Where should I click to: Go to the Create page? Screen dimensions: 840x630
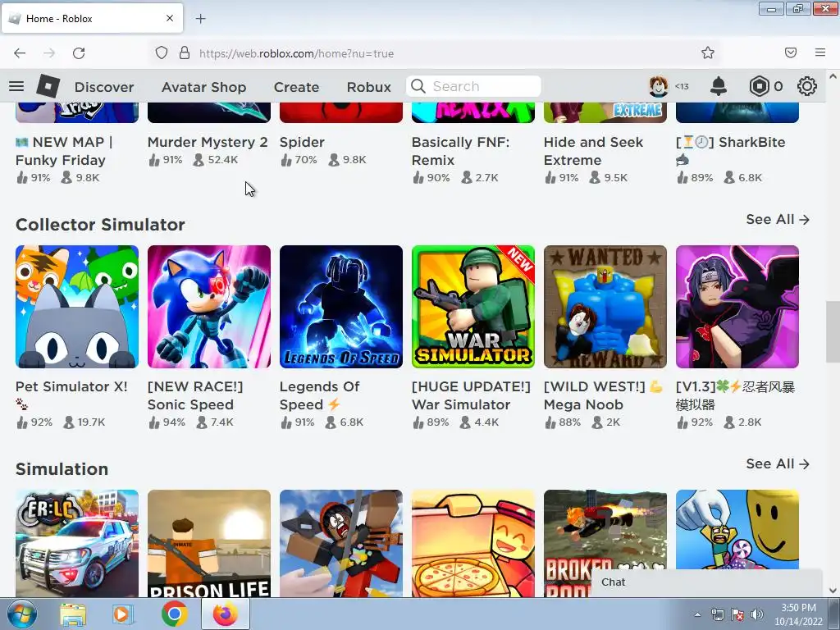296,87
